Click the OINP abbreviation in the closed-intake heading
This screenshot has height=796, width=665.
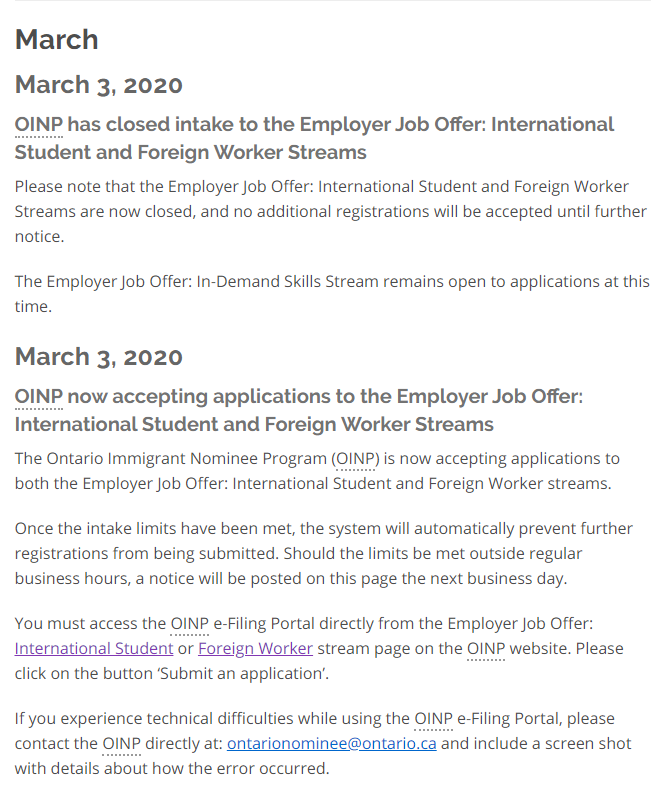tap(39, 124)
